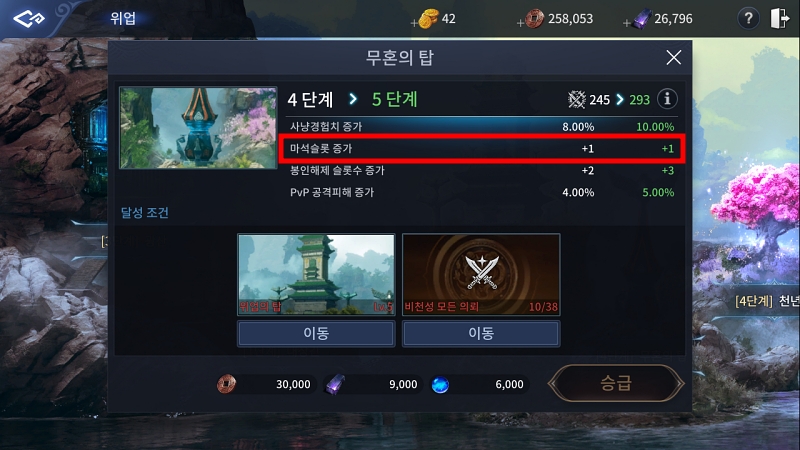This screenshot has height=450, width=800.
Task: Click 이동 button under 비천성 모든 의뢰
Action: coord(481,334)
